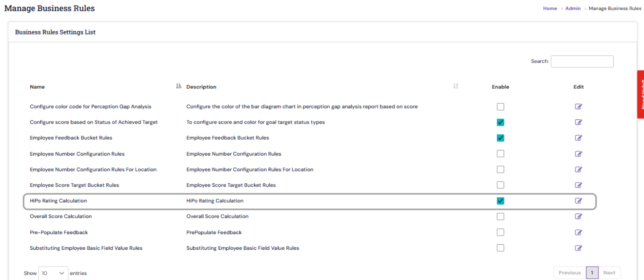This screenshot has height=280, width=644.
Task: Enable Employee Score Target Bucket Rules
Action: [x=500, y=185]
